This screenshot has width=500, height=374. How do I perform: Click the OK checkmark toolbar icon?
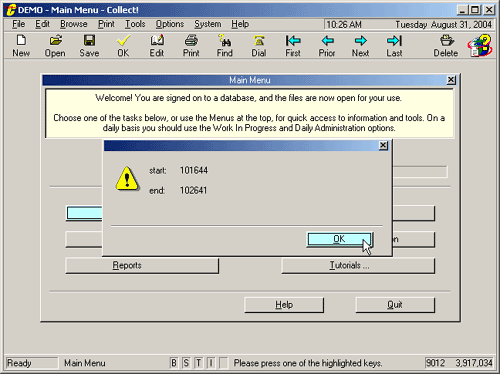click(123, 41)
